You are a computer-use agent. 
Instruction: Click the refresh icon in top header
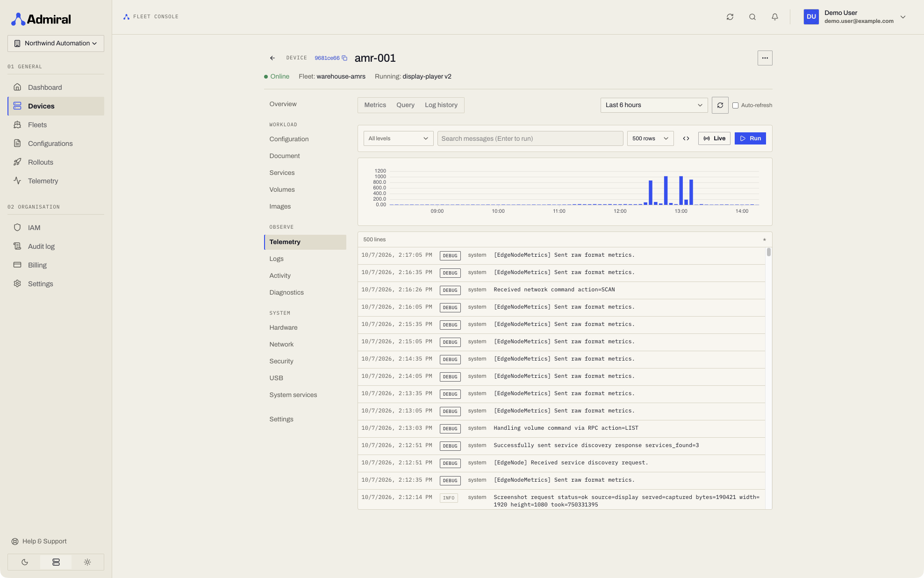pyautogui.click(x=730, y=17)
